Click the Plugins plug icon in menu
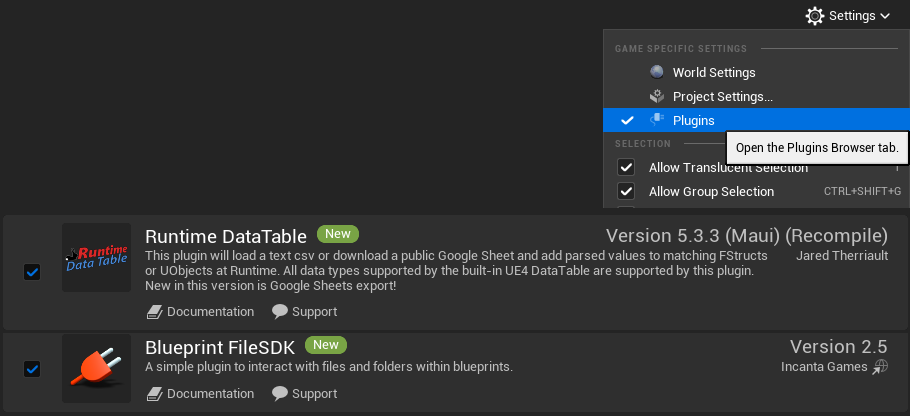 [x=657, y=120]
